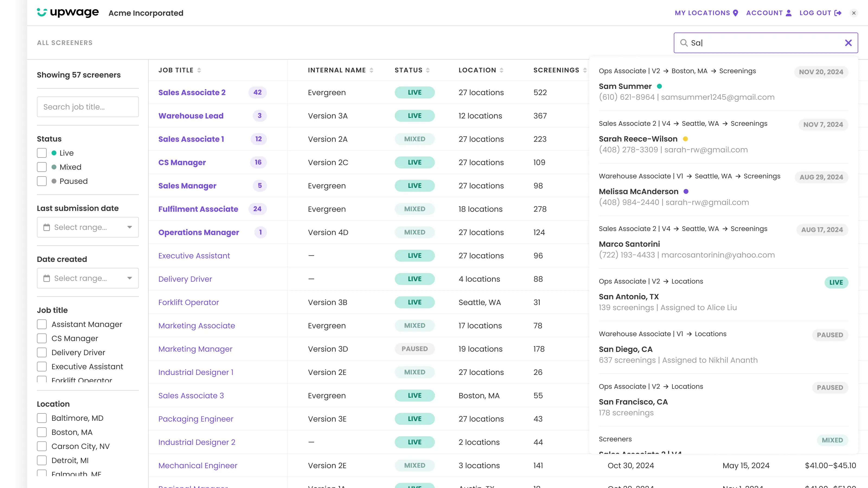Tick the Boston, MA location checkbox
This screenshot has height=488, width=868.
42,432
